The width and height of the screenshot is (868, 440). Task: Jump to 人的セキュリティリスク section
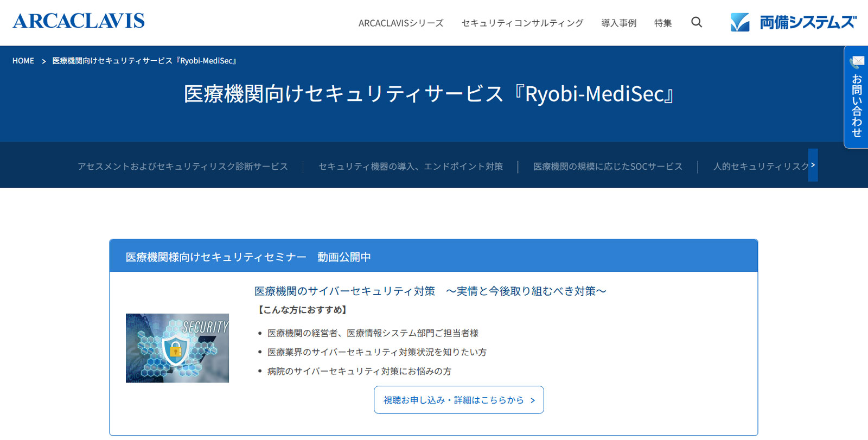tap(761, 167)
